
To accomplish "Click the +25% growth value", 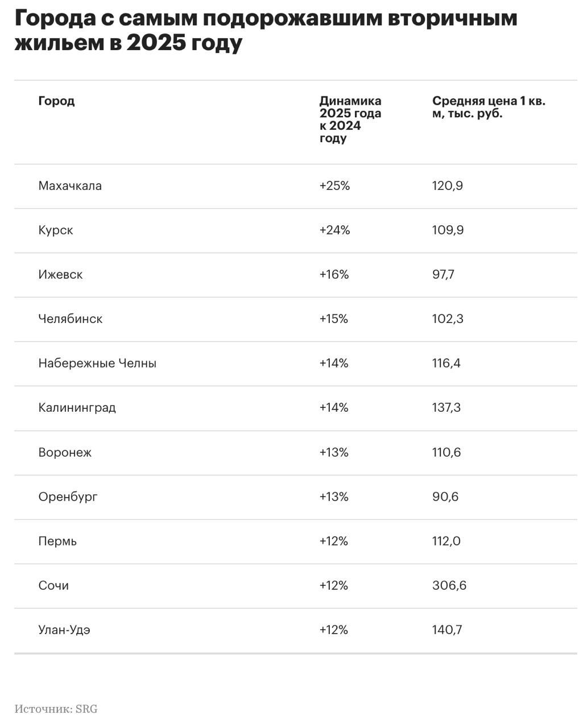I will point(334,186).
